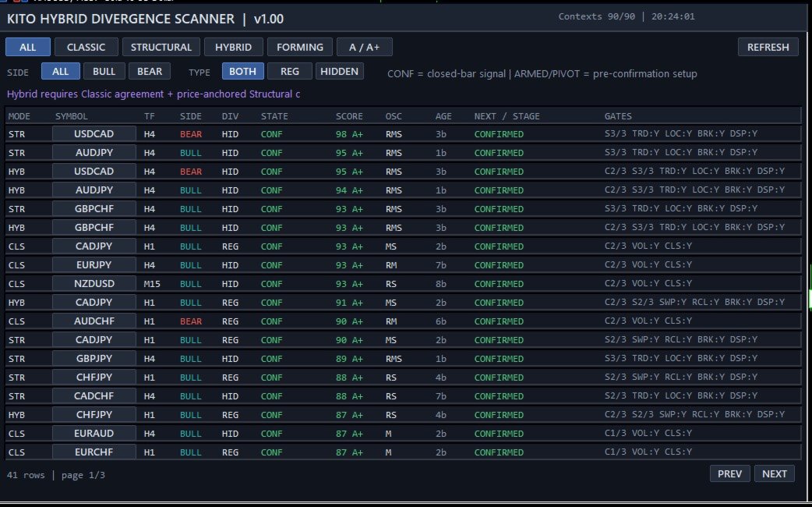Viewport: 812px width, 507px height.
Task: Click the GATES column header
Action: pyautogui.click(x=618, y=116)
